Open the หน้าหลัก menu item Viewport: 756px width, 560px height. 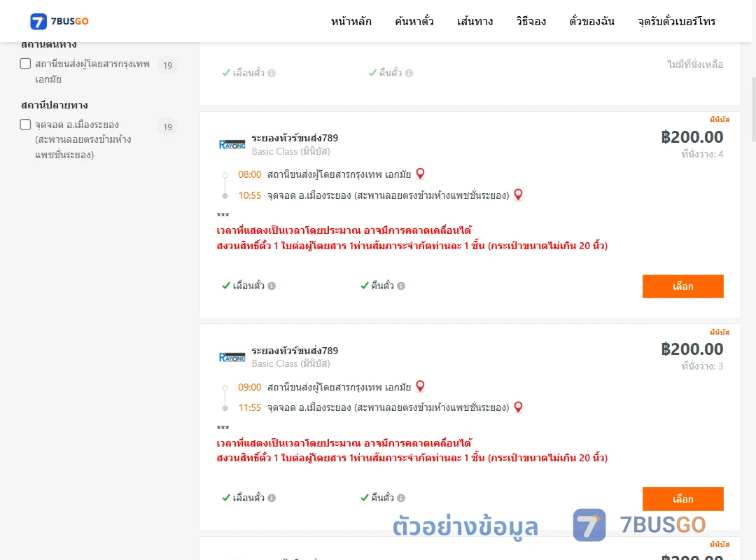click(x=351, y=21)
